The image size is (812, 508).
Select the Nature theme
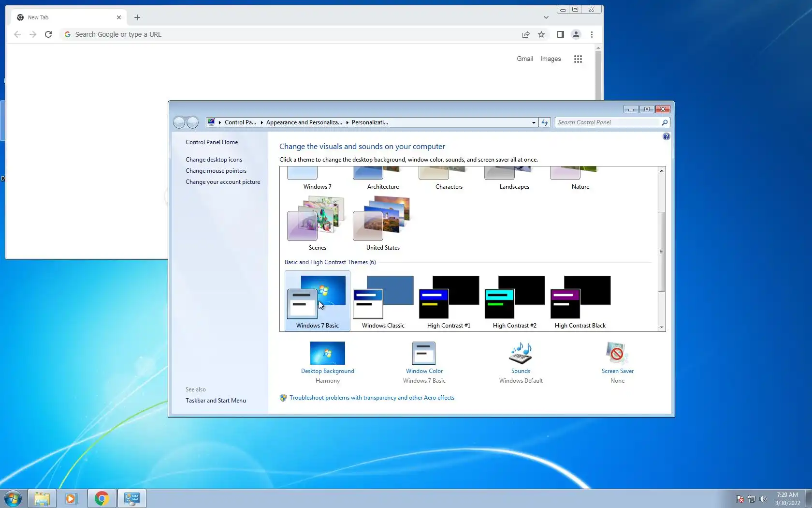pos(580,179)
